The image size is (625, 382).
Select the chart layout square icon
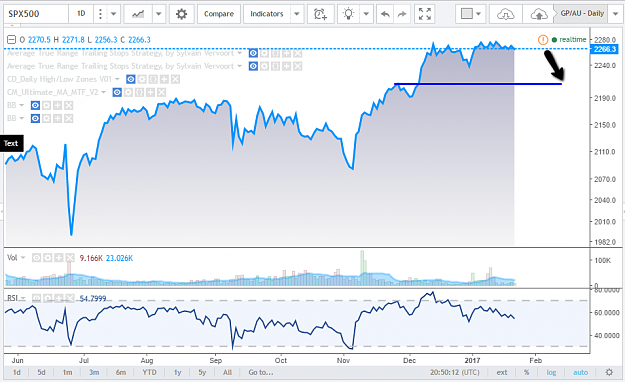[466, 14]
